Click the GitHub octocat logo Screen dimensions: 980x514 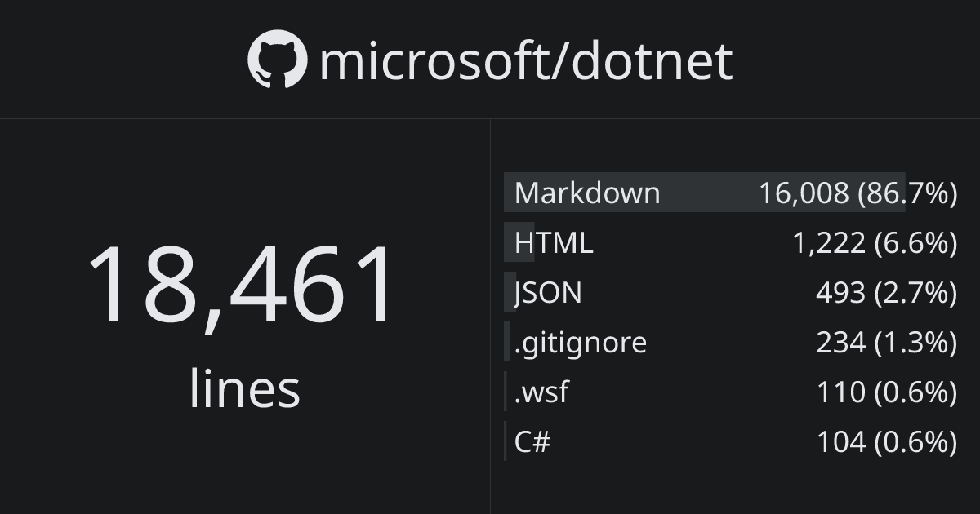[278, 60]
